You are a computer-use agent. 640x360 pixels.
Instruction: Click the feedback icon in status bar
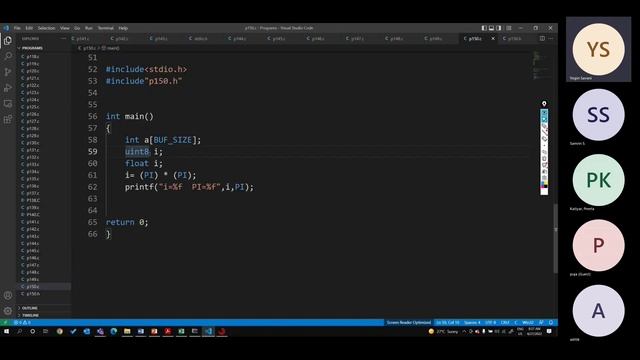click(542, 322)
